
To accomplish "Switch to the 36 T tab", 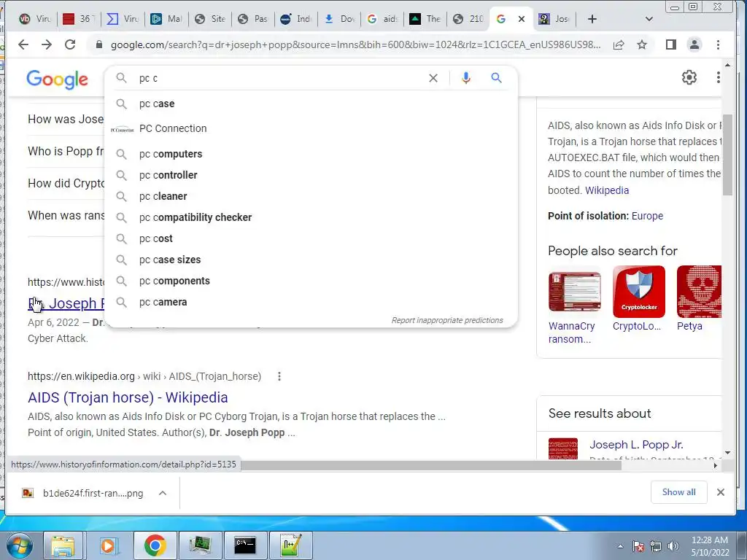I will tap(79, 19).
